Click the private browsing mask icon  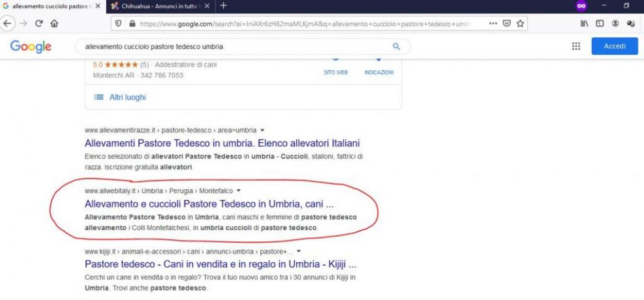click(x=581, y=6)
